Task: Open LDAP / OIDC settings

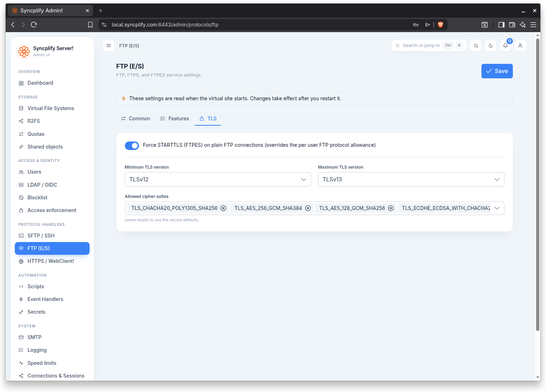Action: [52, 185]
